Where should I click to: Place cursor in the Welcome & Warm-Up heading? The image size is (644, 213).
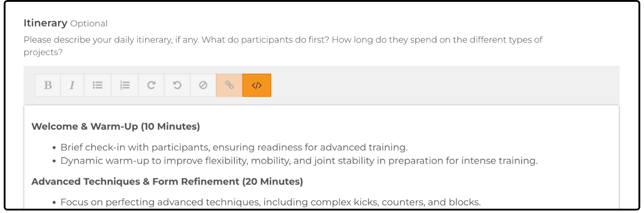tap(116, 126)
